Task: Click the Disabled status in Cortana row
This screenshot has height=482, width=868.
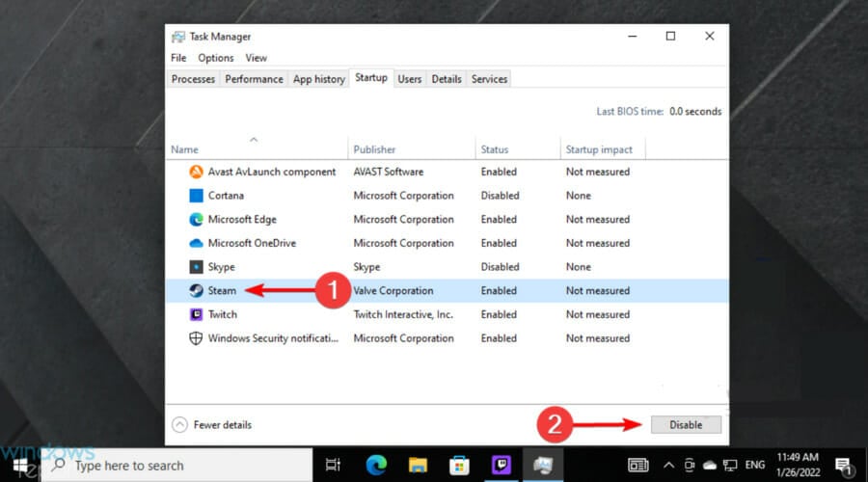Action: [500, 196]
